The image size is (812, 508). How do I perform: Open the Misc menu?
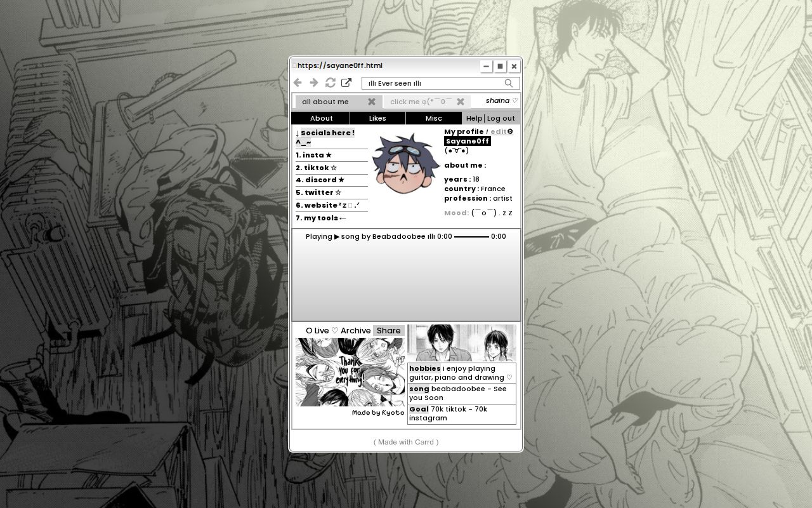pos(434,118)
